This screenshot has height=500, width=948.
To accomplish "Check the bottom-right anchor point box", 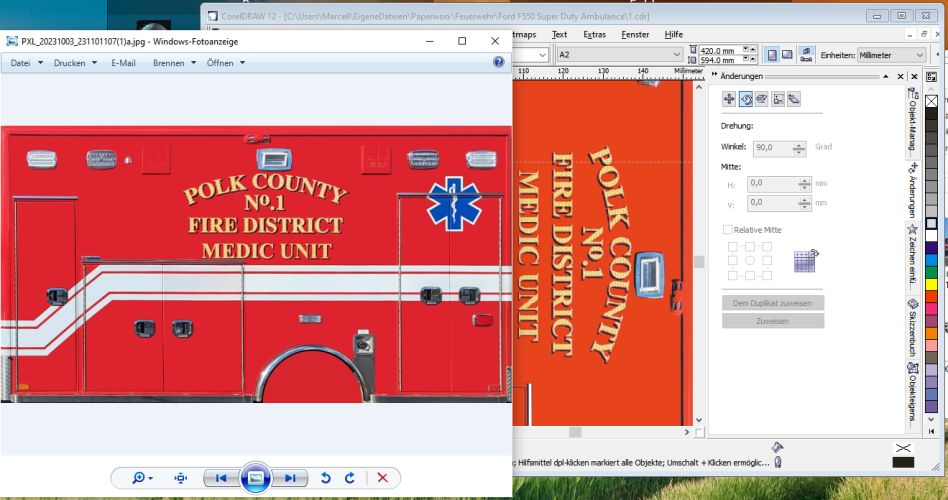I will (767, 275).
